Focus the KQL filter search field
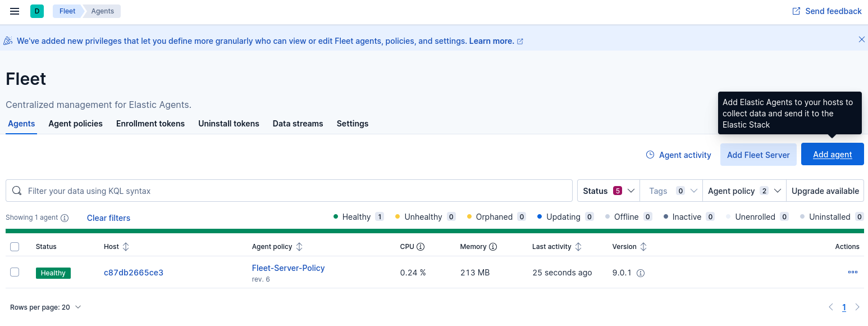 pyautogui.click(x=289, y=191)
